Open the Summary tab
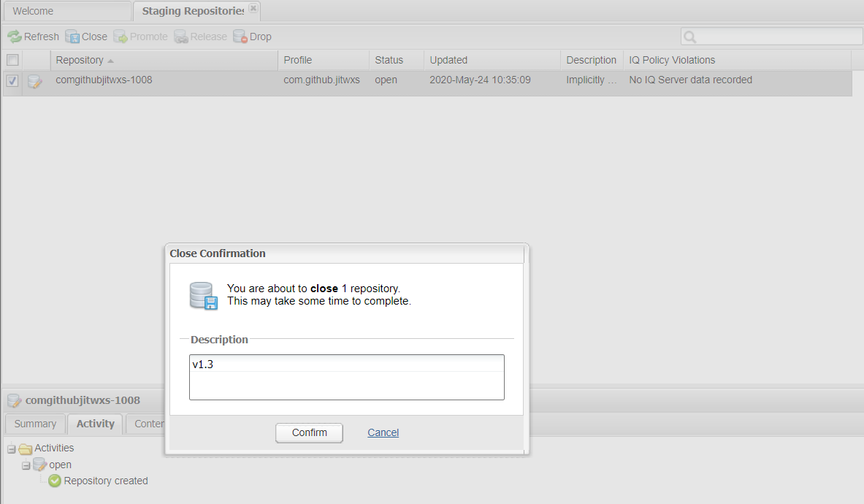The height and width of the screenshot is (504, 864). click(35, 424)
